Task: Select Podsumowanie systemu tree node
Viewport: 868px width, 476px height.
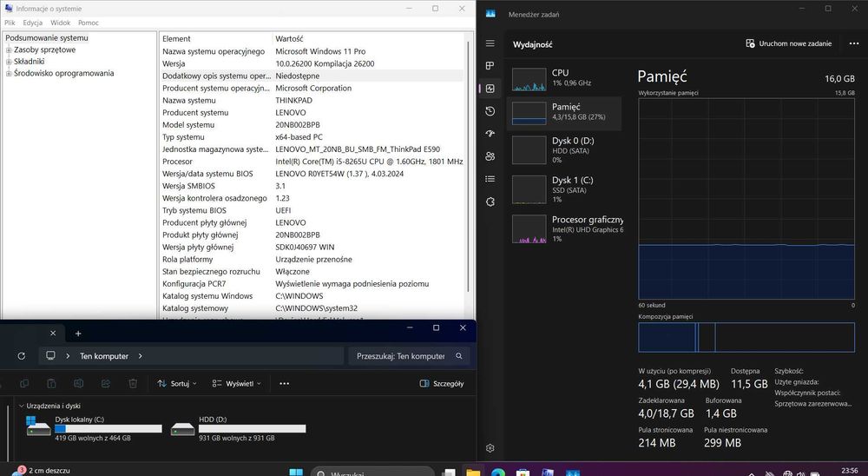Action: [47, 37]
